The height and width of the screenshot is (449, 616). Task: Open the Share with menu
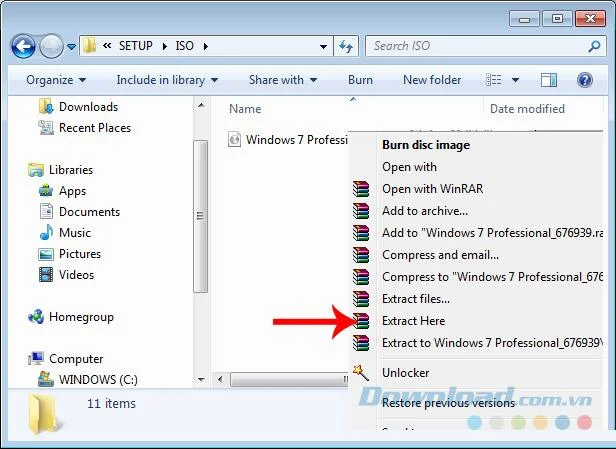point(283,80)
